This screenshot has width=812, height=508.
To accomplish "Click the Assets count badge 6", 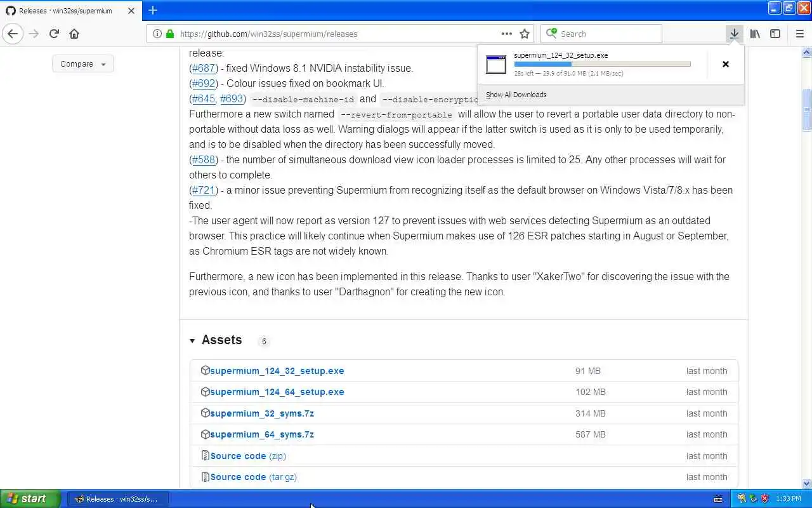I will pyautogui.click(x=264, y=341).
